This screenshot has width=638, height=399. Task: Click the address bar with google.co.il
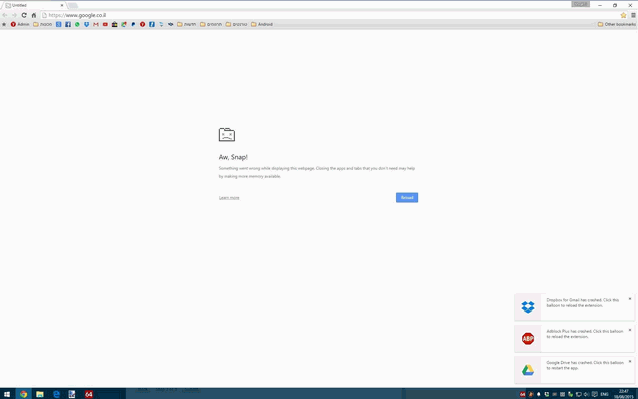tap(330, 15)
